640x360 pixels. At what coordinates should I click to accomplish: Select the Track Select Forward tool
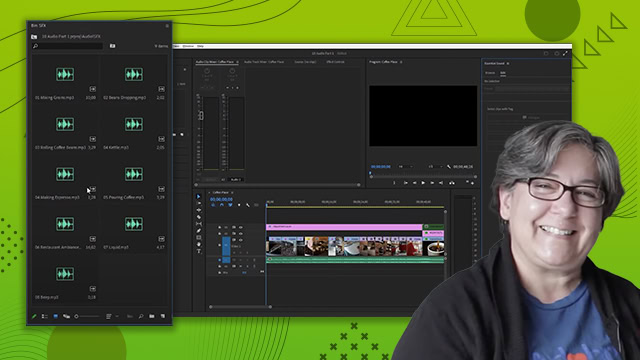199,203
